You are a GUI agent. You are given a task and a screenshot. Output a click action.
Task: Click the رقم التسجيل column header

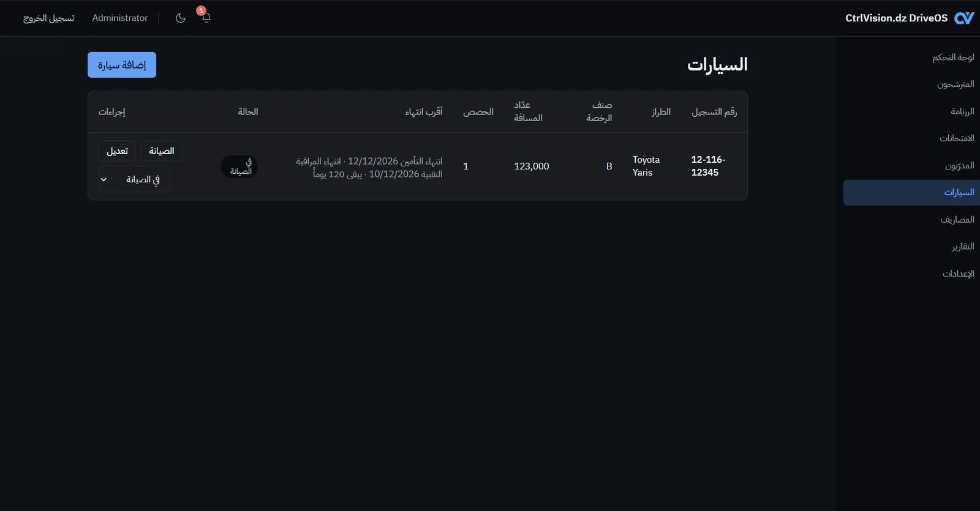point(714,112)
